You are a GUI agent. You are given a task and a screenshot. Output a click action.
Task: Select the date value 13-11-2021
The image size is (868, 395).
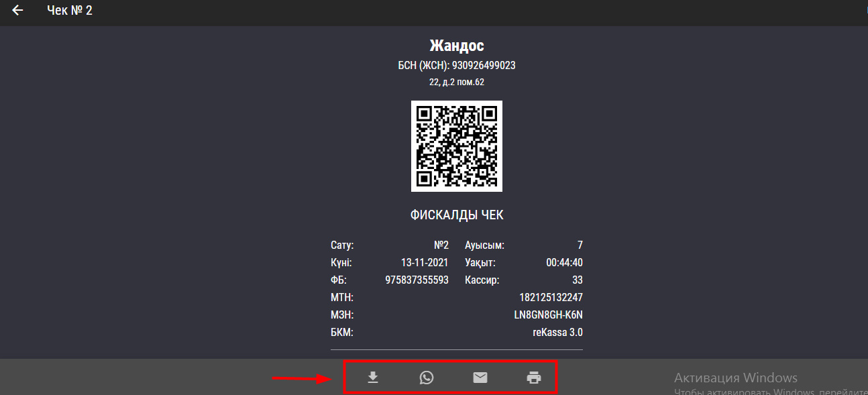[x=425, y=263]
